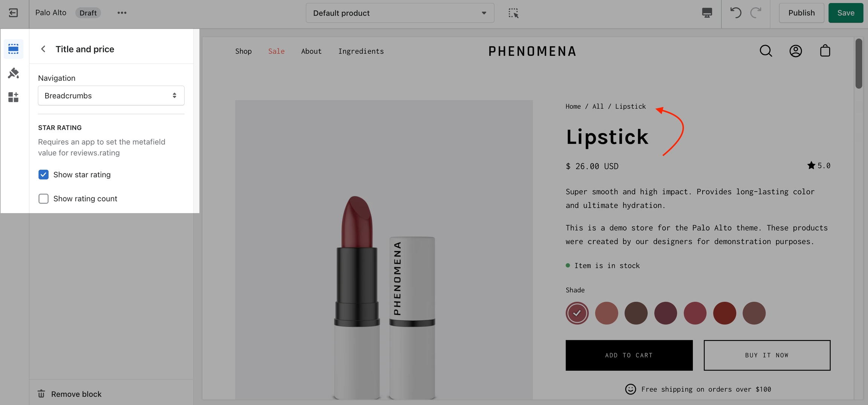Go back from Title and price
The height and width of the screenshot is (405, 868).
[x=43, y=49]
